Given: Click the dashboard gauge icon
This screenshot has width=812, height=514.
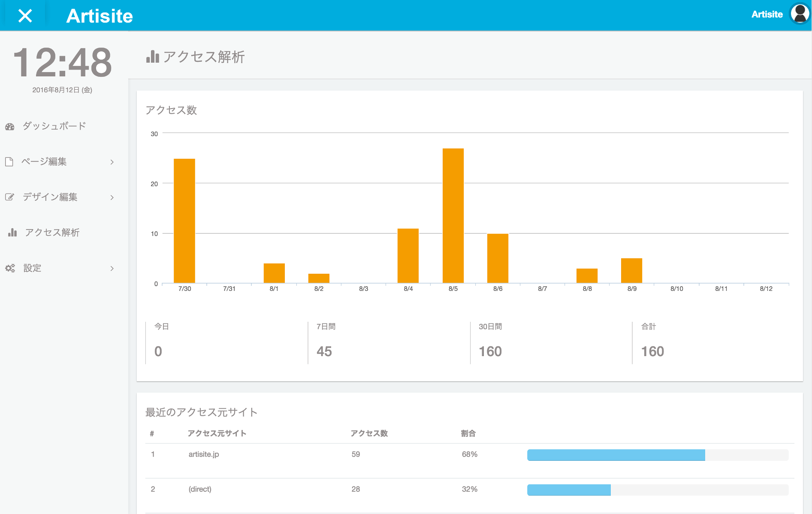Looking at the screenshot, I should pos(10,127).
